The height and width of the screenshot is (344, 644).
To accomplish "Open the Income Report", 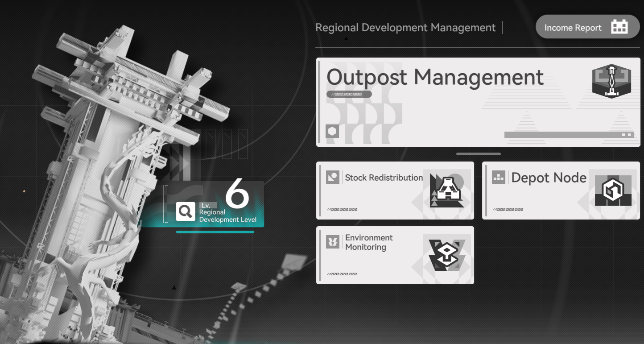I will click(x=587, y=27).
